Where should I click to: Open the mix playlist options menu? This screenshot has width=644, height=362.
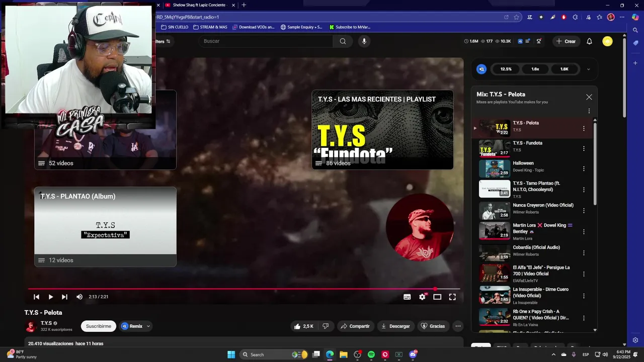(x=589, y=111)
